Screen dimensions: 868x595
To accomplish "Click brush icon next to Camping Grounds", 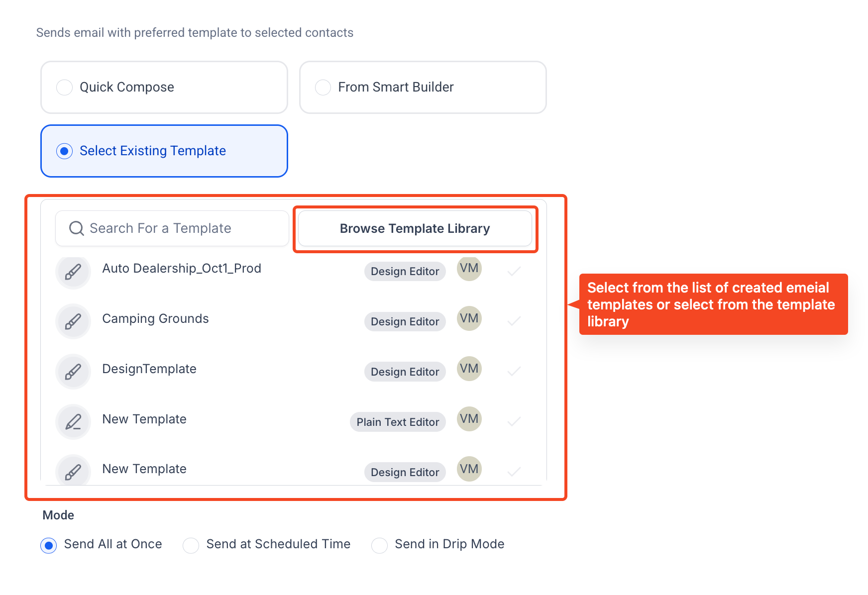I will pos(73,321).
